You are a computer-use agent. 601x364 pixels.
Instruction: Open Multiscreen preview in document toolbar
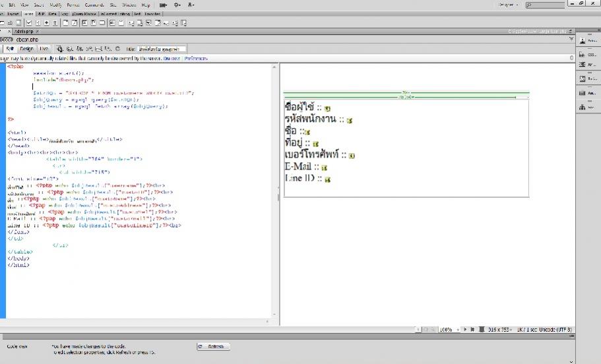point(59,49)
